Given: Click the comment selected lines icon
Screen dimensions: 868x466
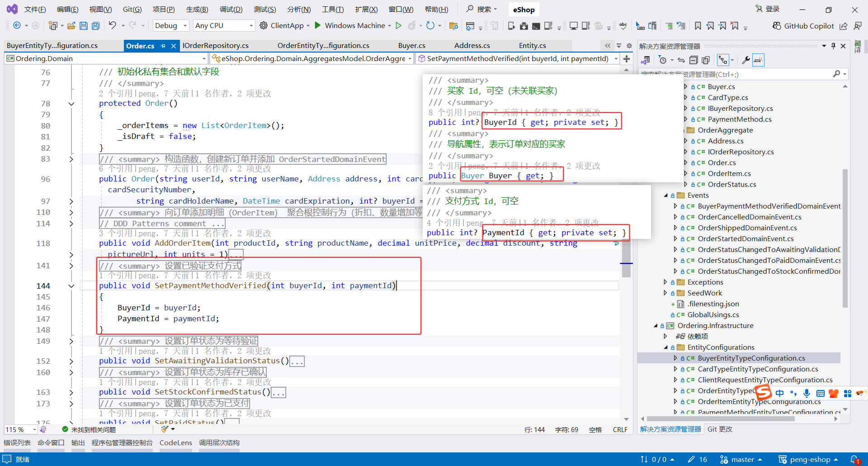Looking at the screenshot, I should [x=669, y=26].
